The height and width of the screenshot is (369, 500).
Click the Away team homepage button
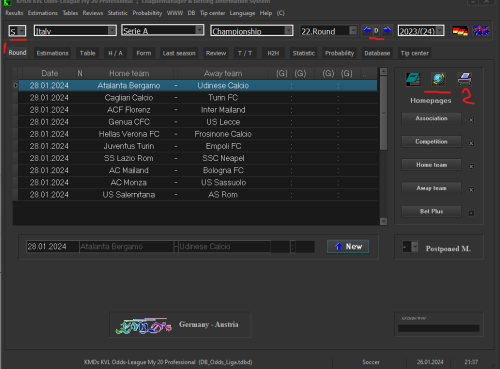click(431, 188)
